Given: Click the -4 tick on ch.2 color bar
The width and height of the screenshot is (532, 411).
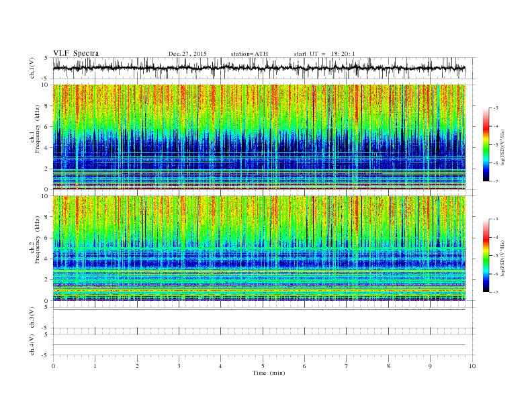Looking at the screenshot, I should pyautogui.click(x=496, y=237).
